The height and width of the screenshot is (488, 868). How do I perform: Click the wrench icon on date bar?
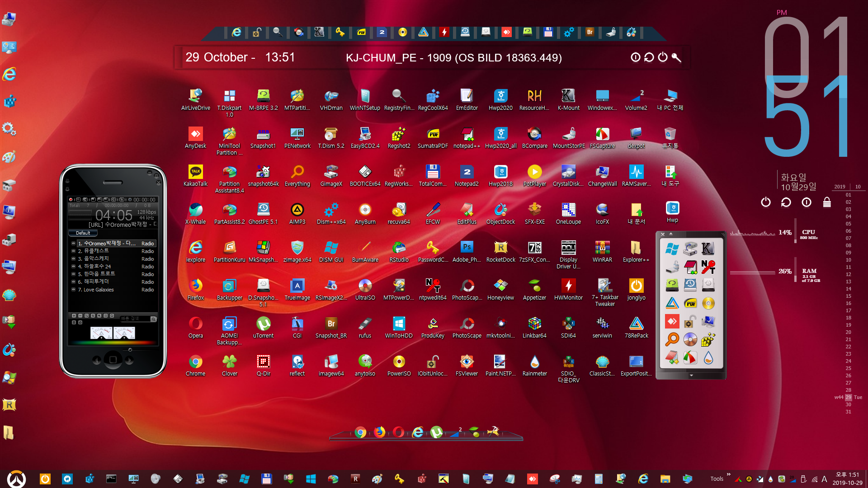[676, 57]
